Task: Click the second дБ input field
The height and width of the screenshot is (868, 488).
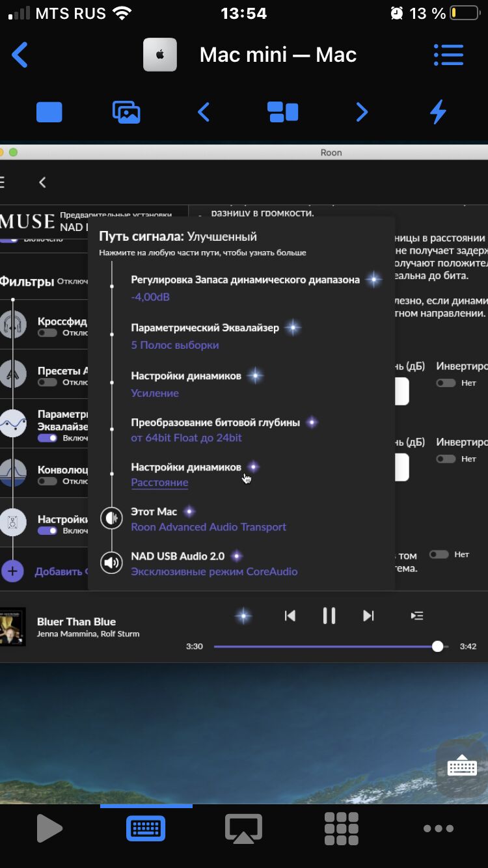Action: pos(401,467)
